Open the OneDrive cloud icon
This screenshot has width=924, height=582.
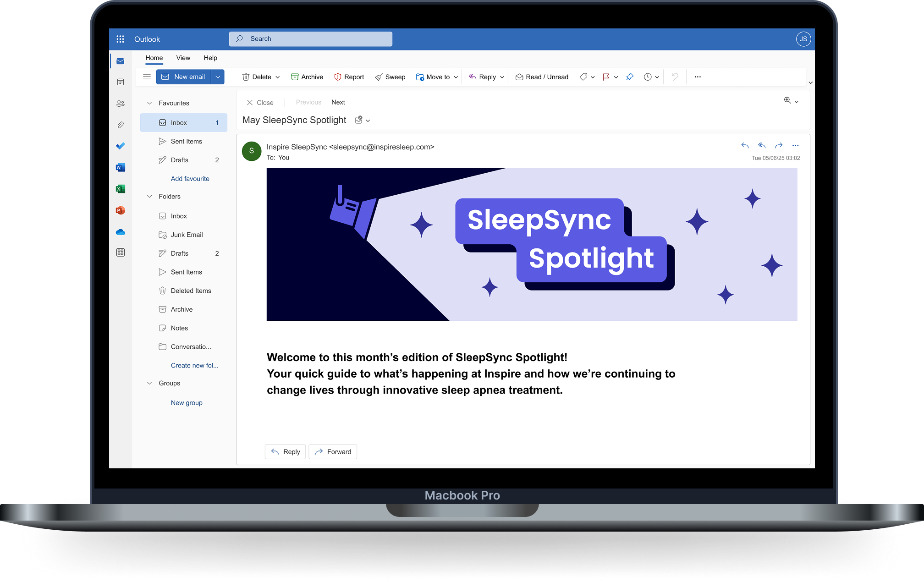(121, 232)
